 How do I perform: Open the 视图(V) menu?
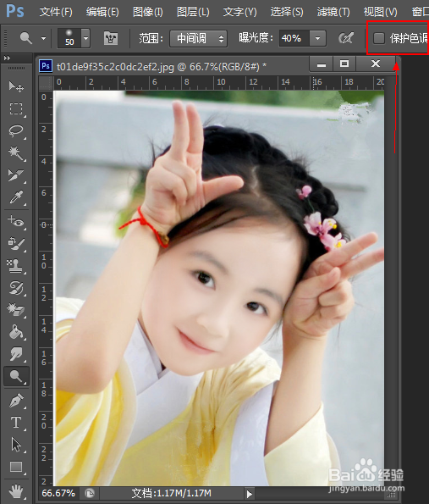[380, 12]
